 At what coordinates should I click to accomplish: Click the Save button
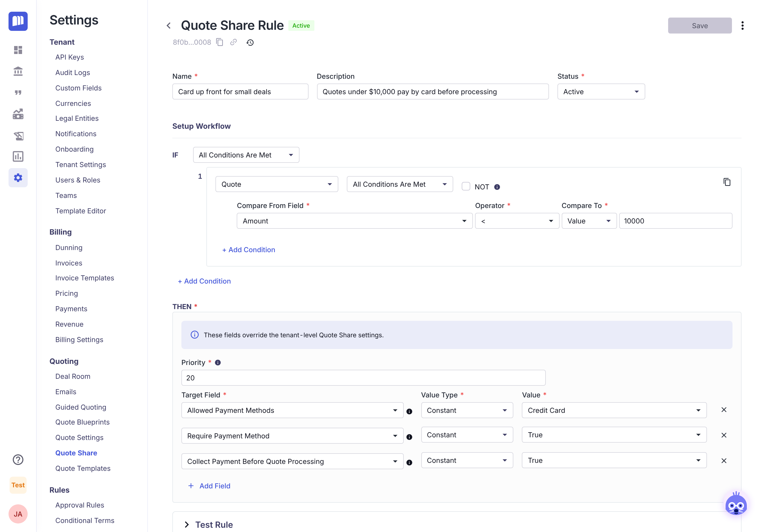[700, 26]
